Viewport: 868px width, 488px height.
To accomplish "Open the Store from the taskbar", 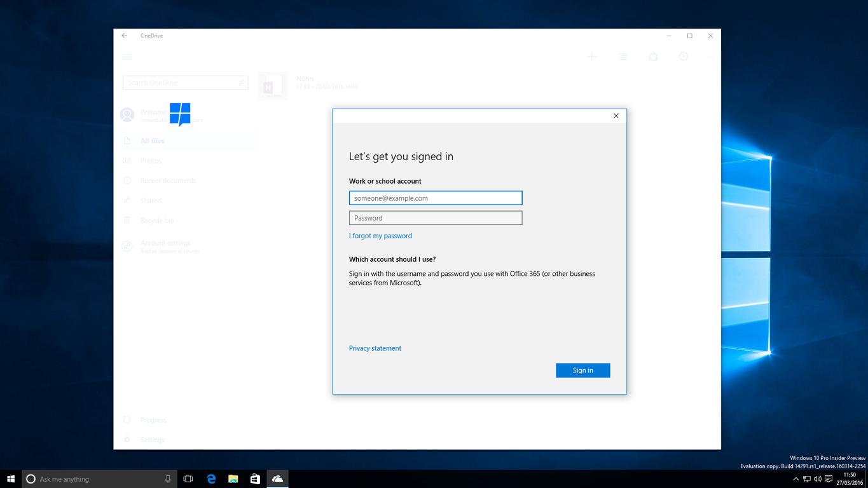I will pyautogui.click(x=255, y=479).
